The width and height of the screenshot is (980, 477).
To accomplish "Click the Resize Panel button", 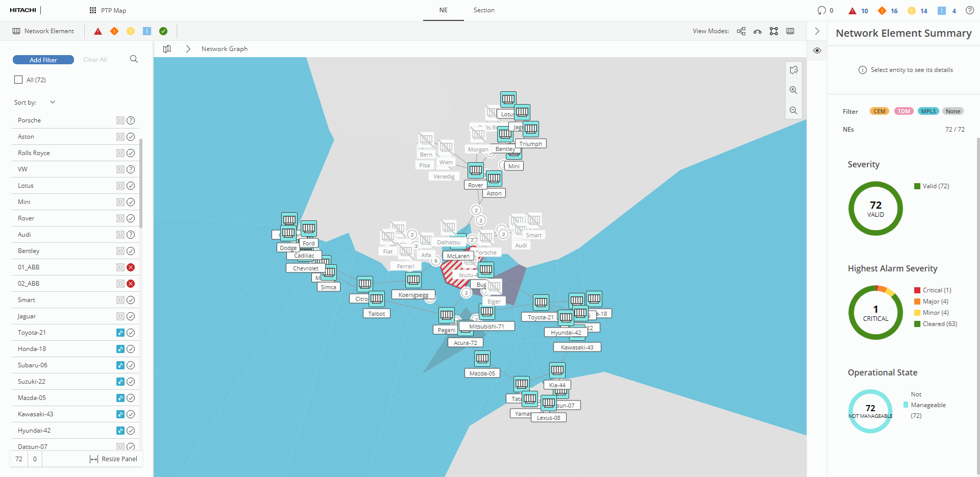I will pyautogui.click(x=113, y=459).
